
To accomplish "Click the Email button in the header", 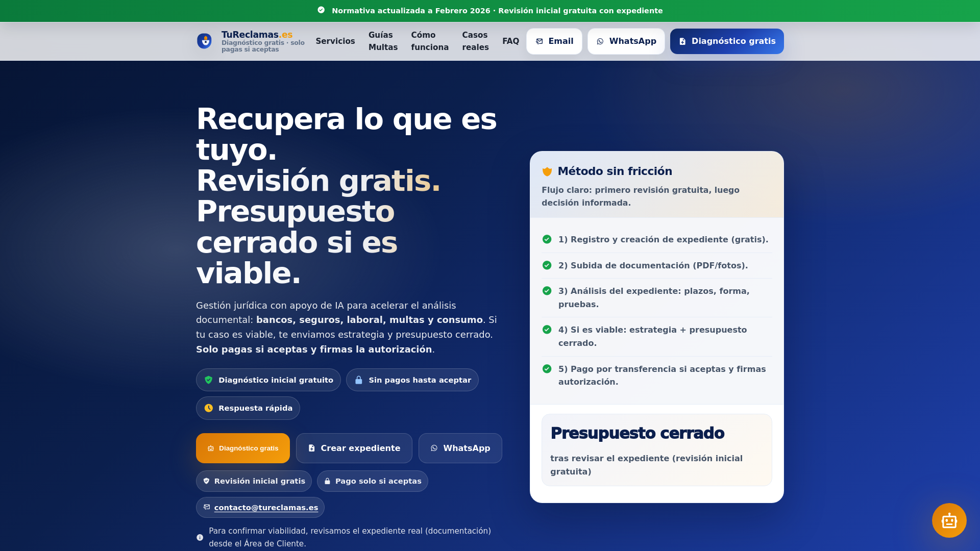I will tap(554, 41).
